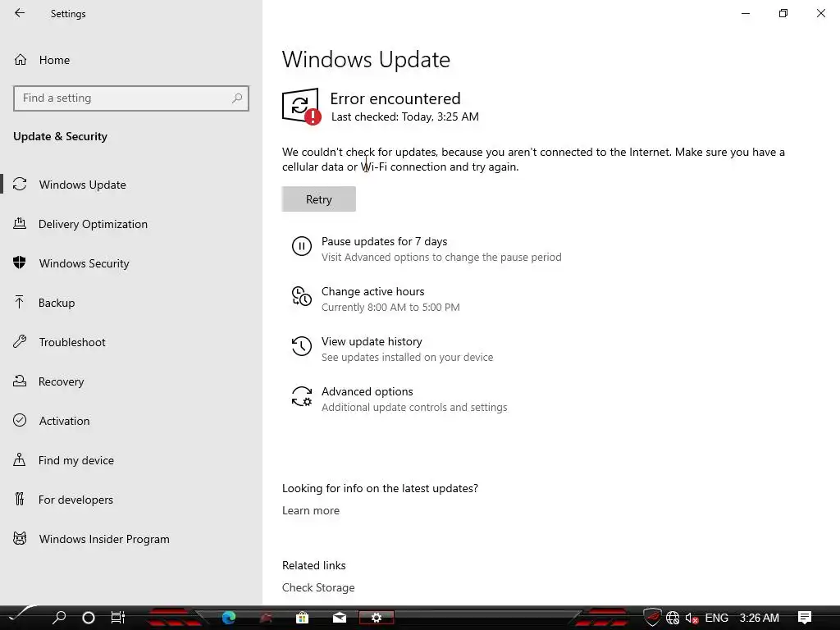Click the Settings gear on the taskbar
840x630 pixels.
(376, 618)
